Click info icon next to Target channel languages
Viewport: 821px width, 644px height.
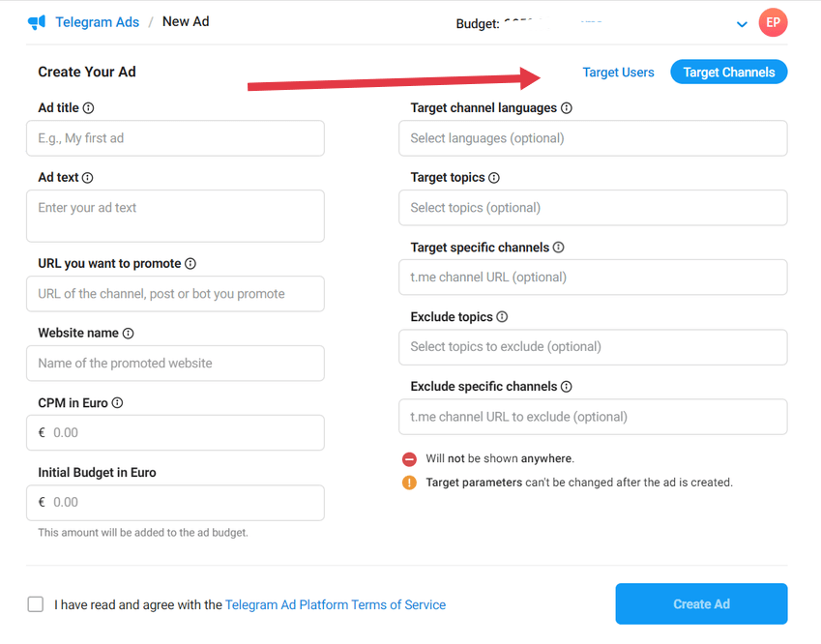(x=567, y=108)
